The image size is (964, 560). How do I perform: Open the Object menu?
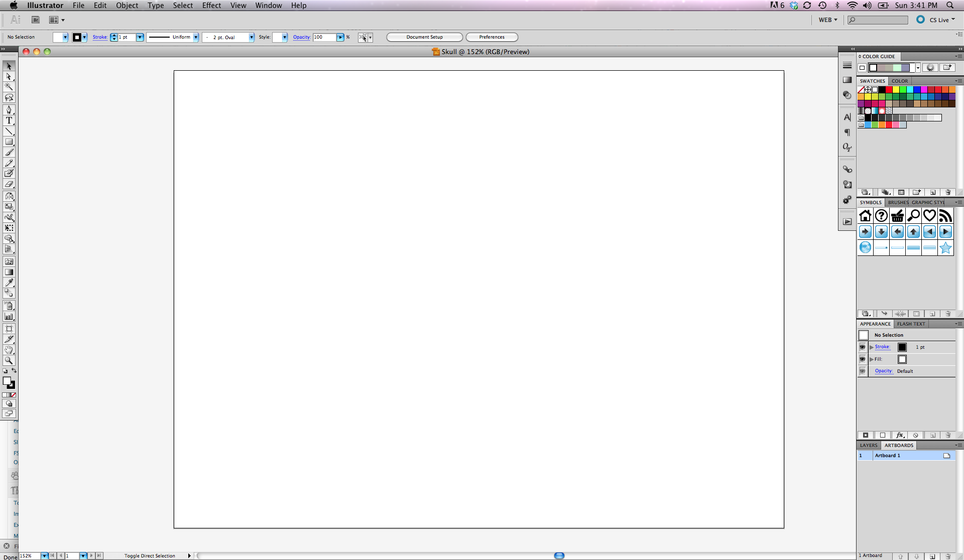[x=127, y=6]
